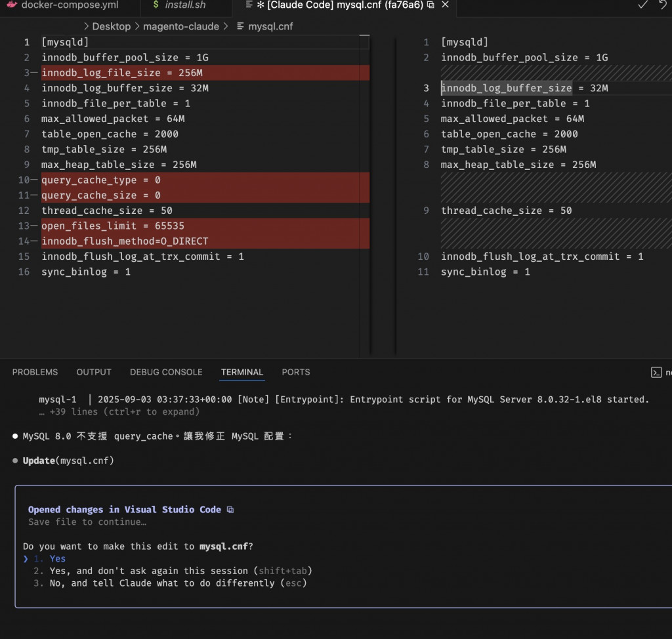672x639 pixels.
Task: Choose 'Yes, and don't ask again this session'
Action: coord(148,571)
